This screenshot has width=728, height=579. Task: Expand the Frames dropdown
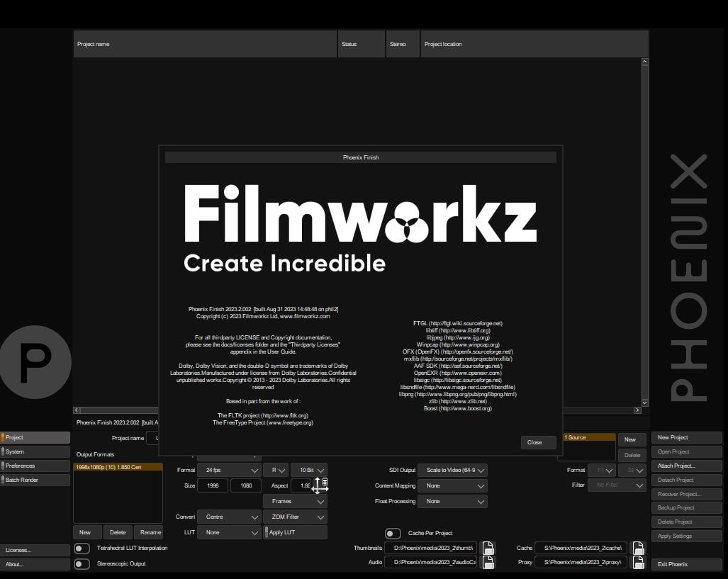296,502
